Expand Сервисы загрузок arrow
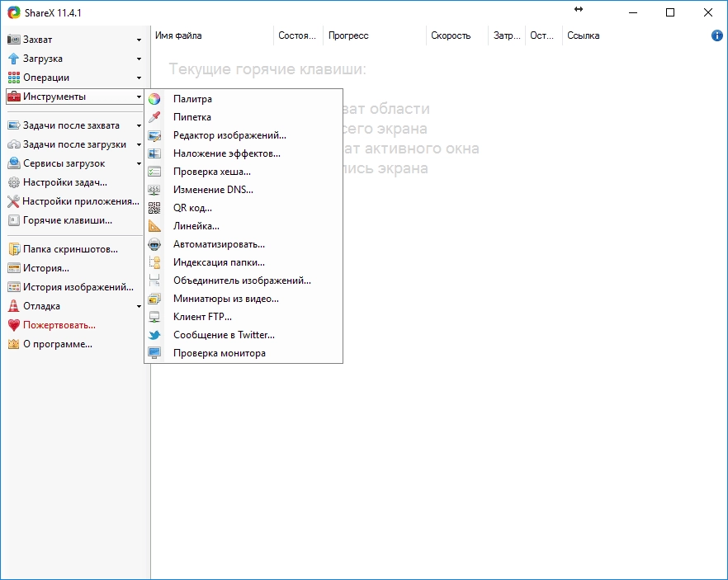 (139, 164)
